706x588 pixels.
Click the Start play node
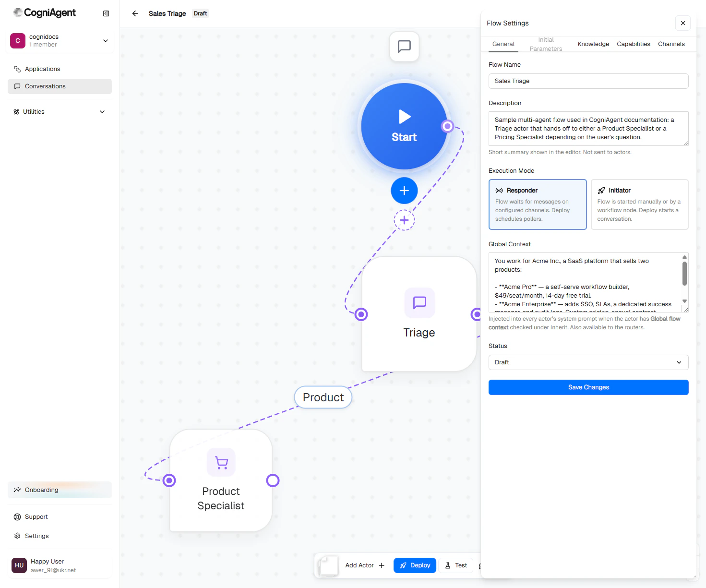point(404,126)
